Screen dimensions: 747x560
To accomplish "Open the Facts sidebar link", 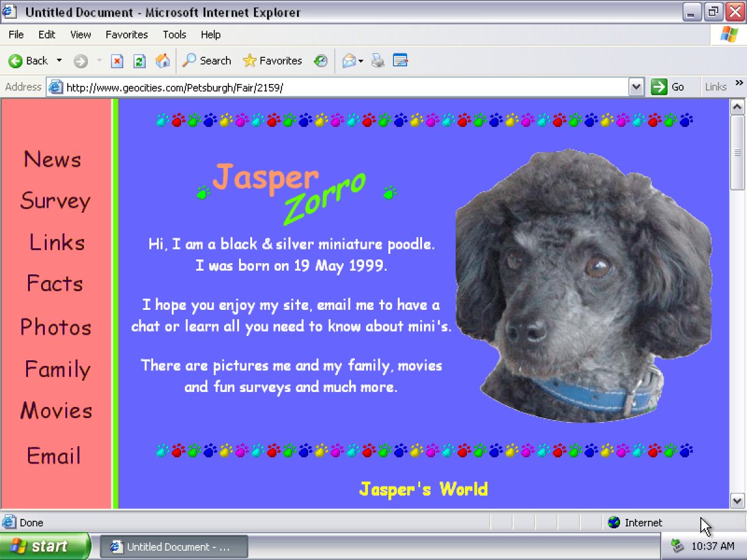I will click(55, 284).
